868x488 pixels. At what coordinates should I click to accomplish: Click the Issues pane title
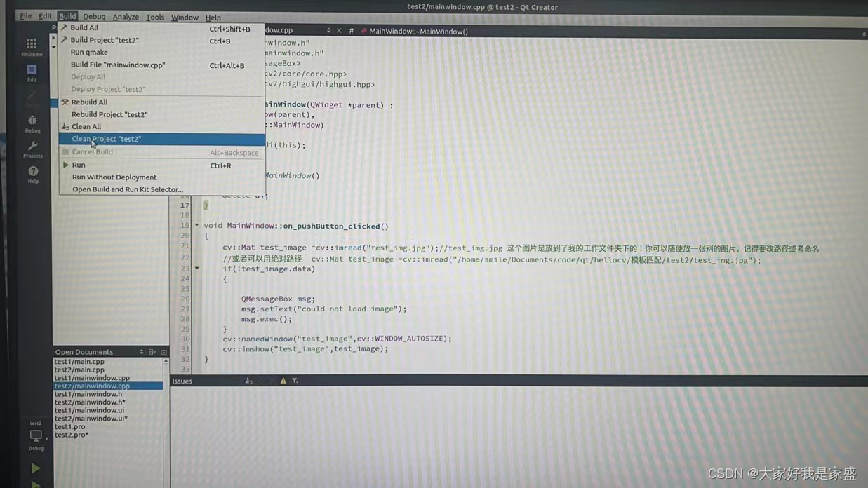182,381
